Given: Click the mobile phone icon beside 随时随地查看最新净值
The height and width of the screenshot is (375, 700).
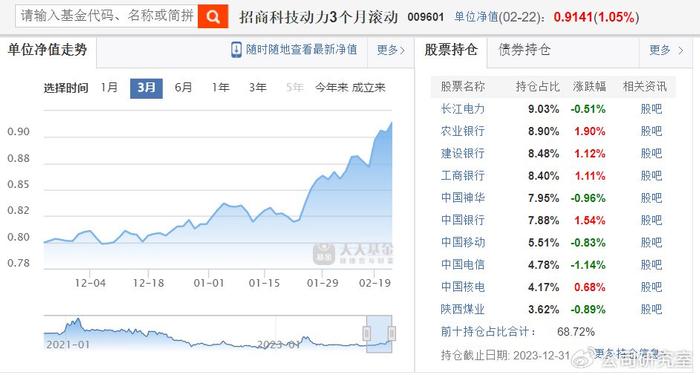Looking at the screenshot, I should (237, 50).
